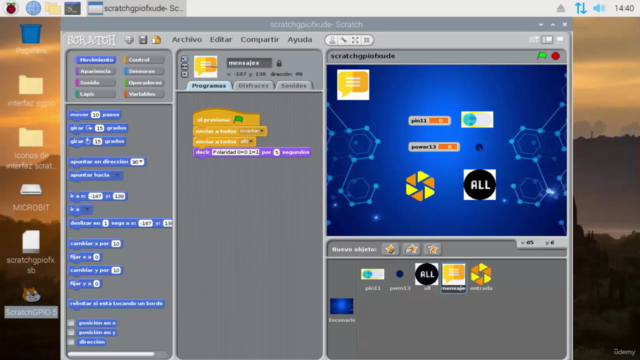Open the ir a sprite dropdown

(x=86, y=209)
